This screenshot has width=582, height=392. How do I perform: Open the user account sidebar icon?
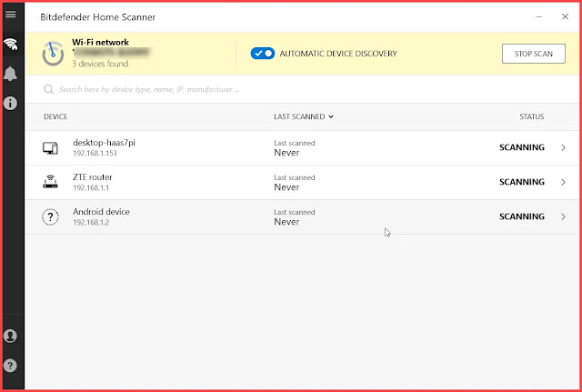(x=10, y=336)
